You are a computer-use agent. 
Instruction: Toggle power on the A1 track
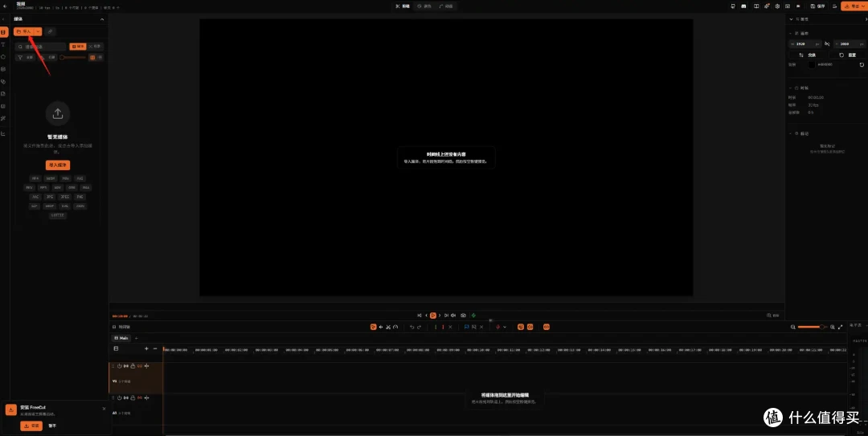tap(119, 397)
